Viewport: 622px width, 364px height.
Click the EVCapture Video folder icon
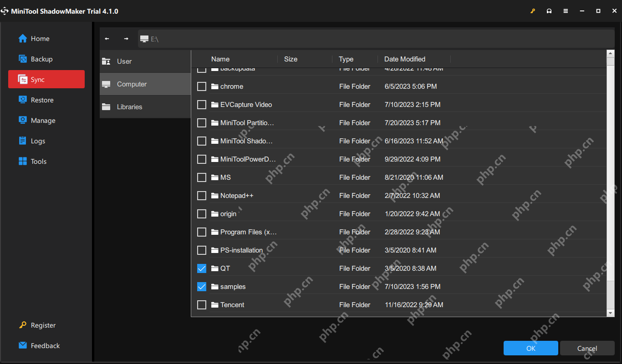tap(215, 105)
